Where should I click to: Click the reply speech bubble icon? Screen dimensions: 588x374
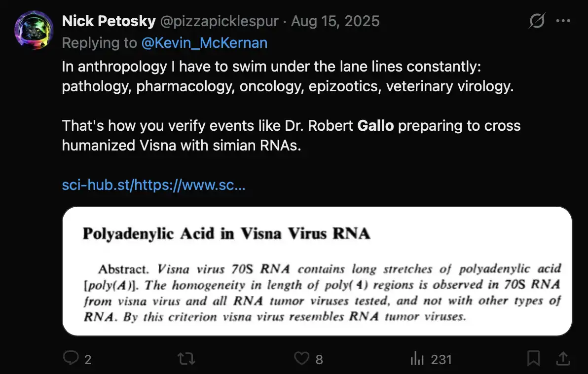pos(71,358)
